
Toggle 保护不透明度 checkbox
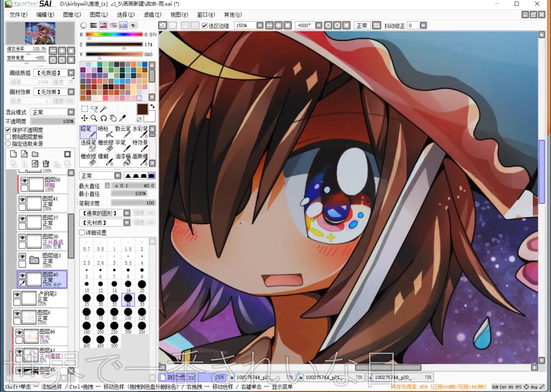[8, 130]
